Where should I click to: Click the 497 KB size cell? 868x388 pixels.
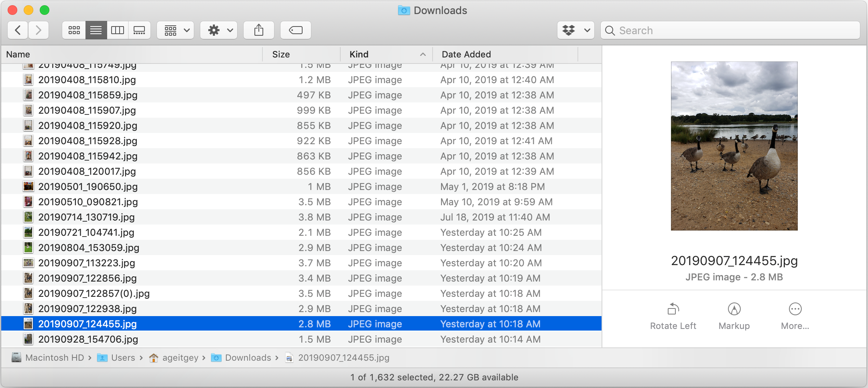(x=313, y=95)
